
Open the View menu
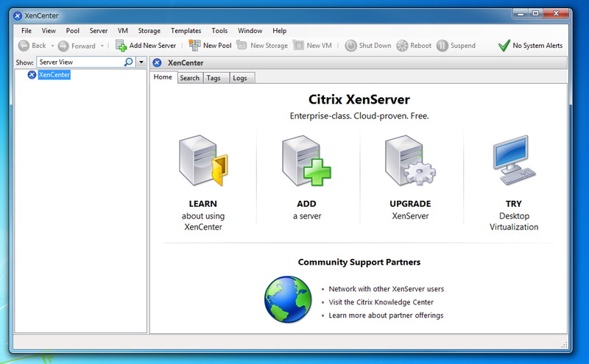coord(49,31)
